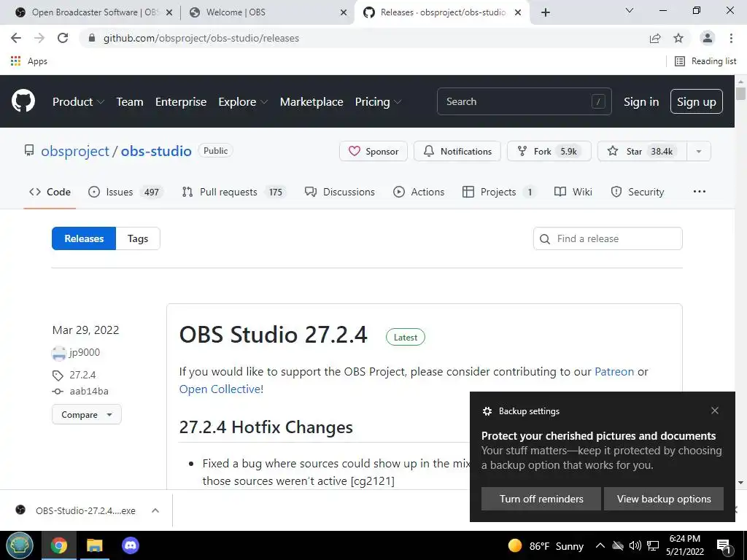
Task: Open the Patreon link
Action: pos(614,371)
